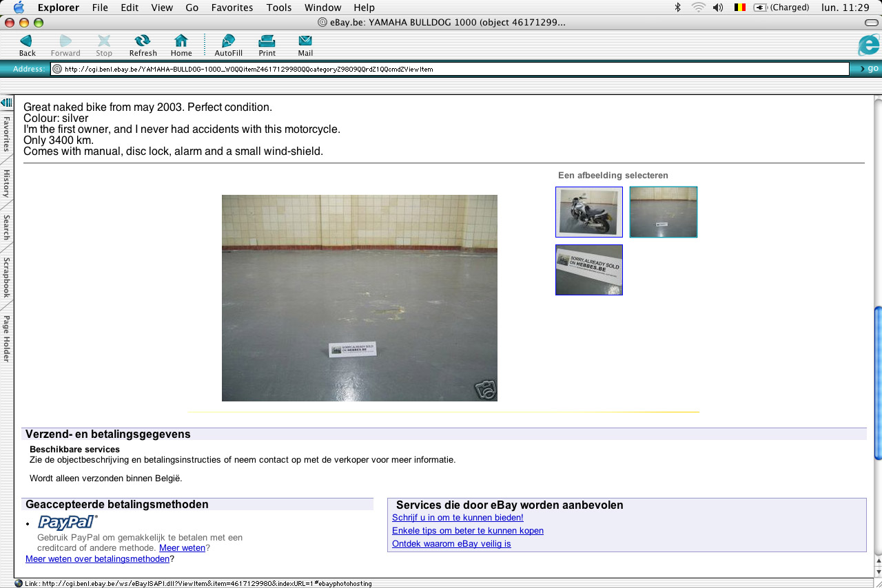Open the volume control icon
Screen dimensions: 882x588
[718, 8]
